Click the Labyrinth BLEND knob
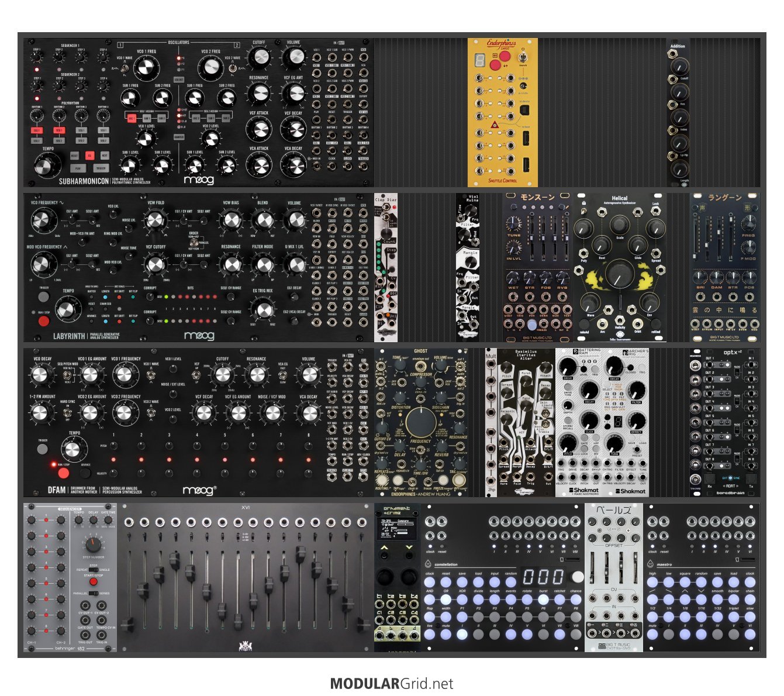 coord(264,220)
